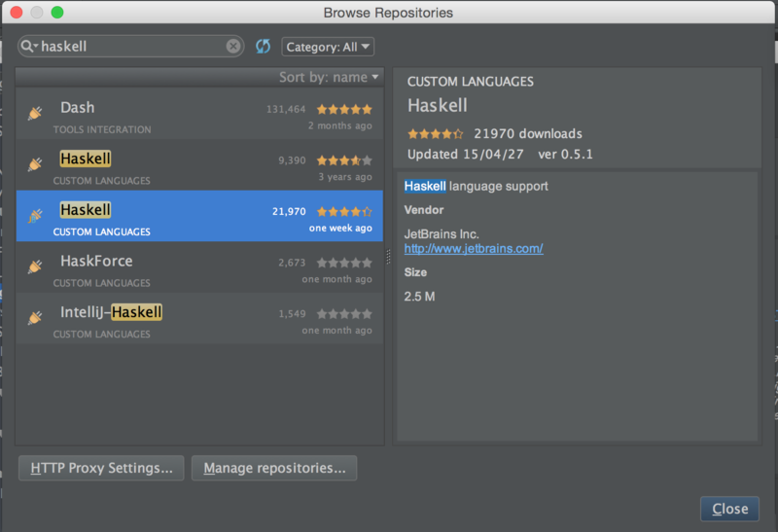This screenshot has width=778, height=532.
Task: Open the http://www.jetbrains.com/ vendor link
Action: [474, 249]
